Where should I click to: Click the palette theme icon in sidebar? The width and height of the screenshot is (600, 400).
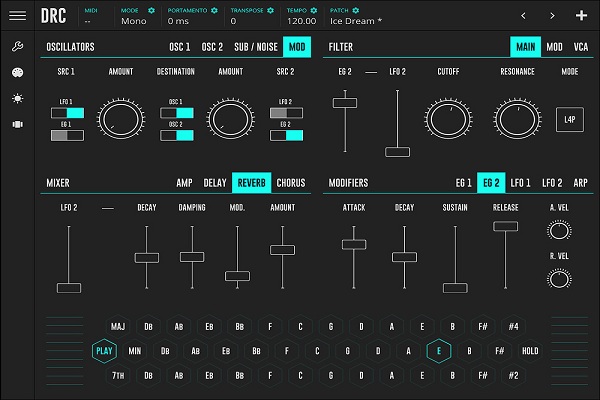click(16, 73)
